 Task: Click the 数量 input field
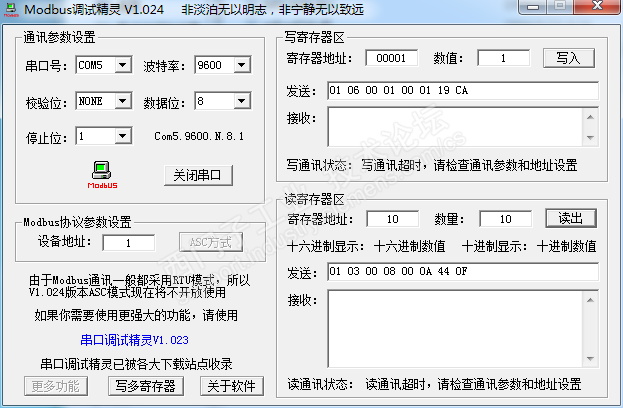[x=505, y=219]
